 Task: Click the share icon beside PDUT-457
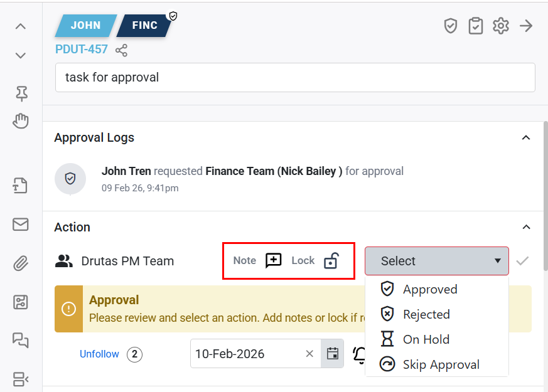121,50
